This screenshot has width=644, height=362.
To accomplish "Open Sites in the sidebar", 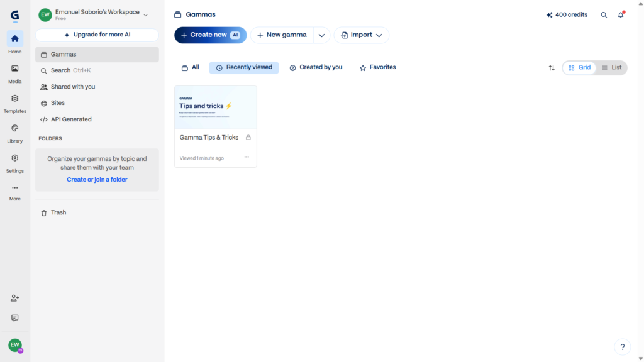I will pyautogui.click(x=97, y=103).
